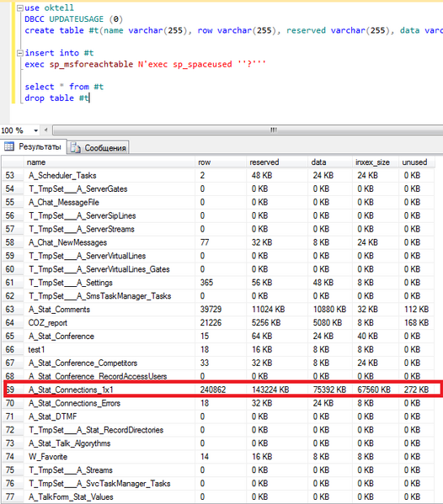Screen dimensions: 443x504
Task: Click the data value 75392 KB
Action: pyautogui.click(x=330, y=390)
